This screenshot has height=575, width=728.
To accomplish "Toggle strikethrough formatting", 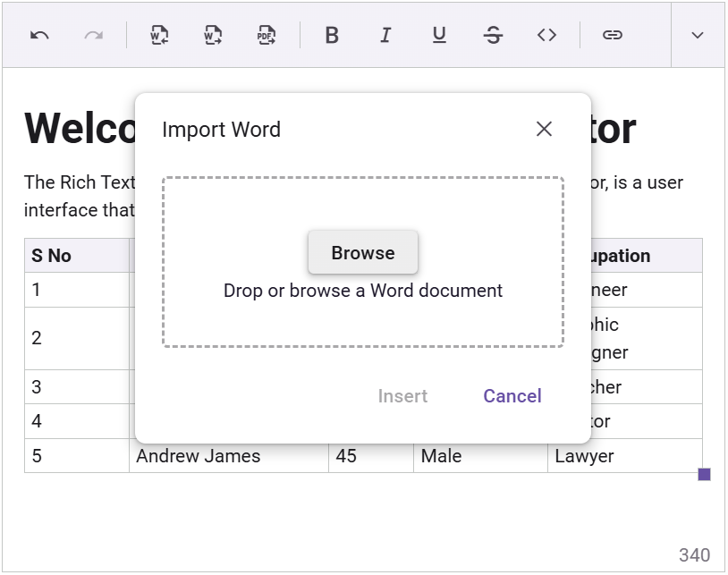I will [x=493, y=35].
